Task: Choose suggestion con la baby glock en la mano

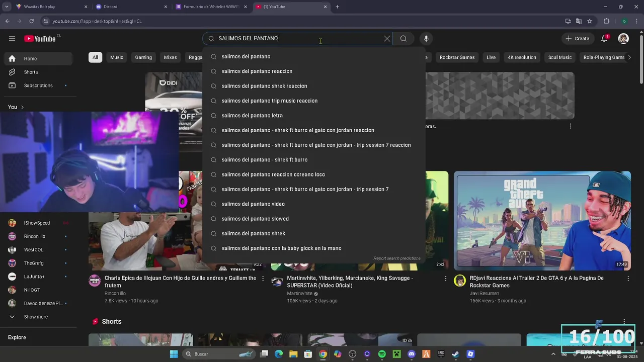Action: tap(314, 248)
